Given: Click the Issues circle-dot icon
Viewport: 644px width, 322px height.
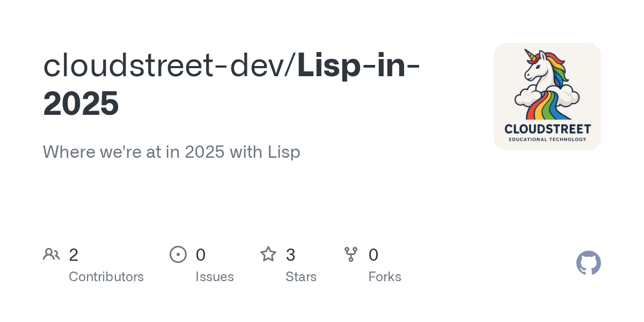Looking at the screenshot, I should 178,254.
